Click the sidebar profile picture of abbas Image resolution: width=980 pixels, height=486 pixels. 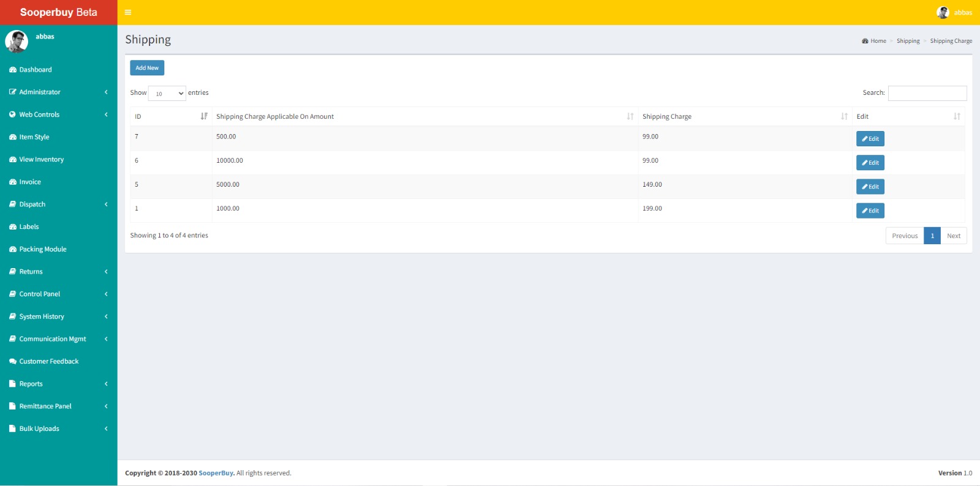coord(17,42)
